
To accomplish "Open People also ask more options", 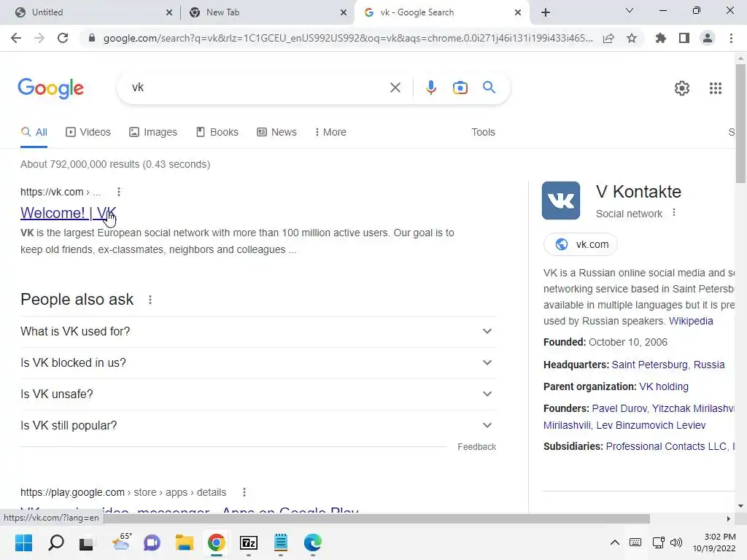I will coord(150,300).
